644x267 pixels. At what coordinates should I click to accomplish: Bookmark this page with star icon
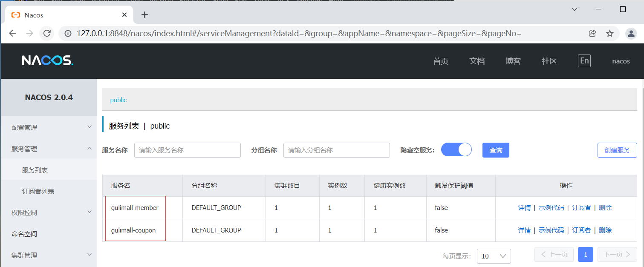[610, 33]
